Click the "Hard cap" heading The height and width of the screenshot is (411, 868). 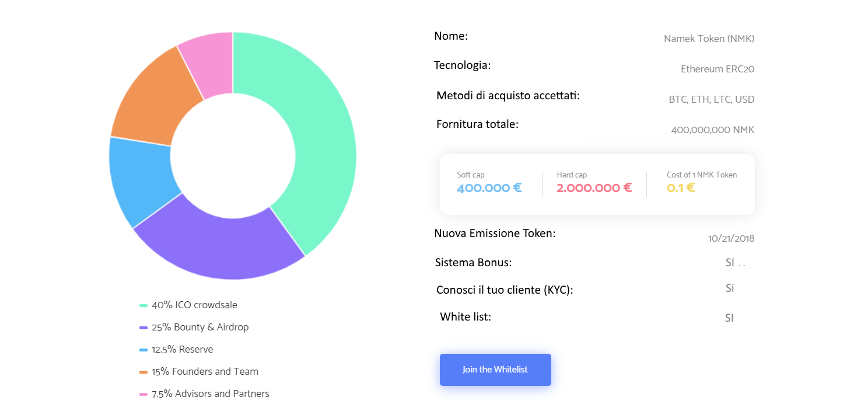[572, 175]
